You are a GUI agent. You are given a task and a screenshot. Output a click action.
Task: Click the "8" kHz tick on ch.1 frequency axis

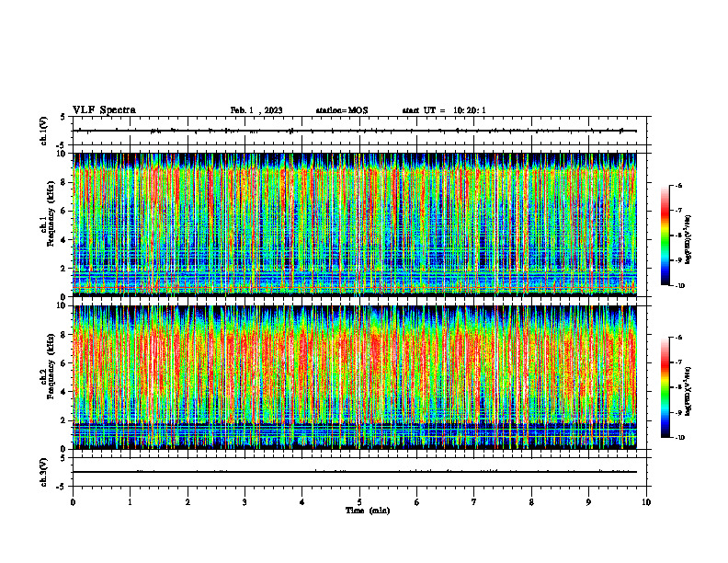click(64, 182)
